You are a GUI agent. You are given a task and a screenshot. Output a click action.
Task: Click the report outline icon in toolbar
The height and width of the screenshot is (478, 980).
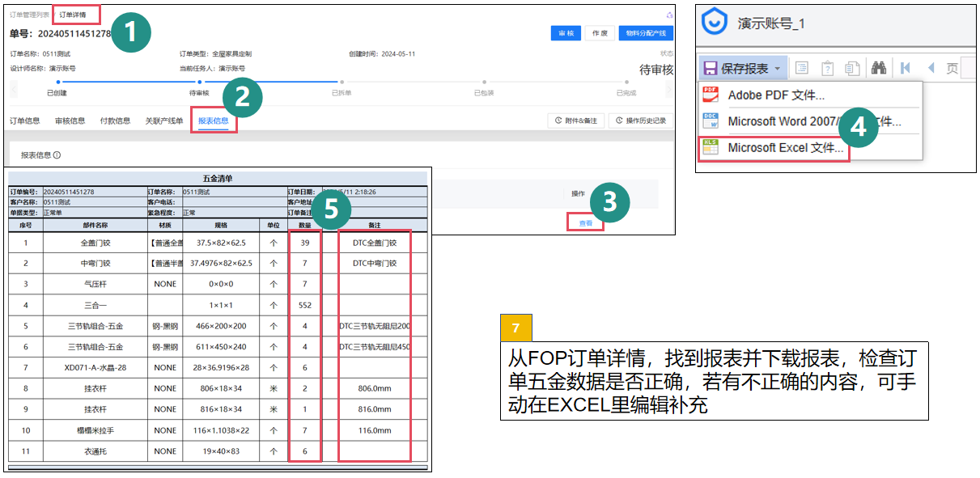(802, 69)
